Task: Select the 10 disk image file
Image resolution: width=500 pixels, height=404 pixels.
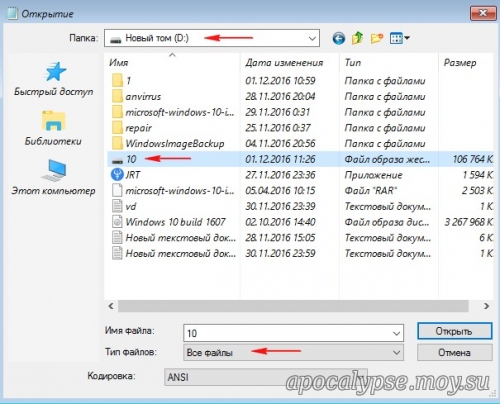Action: [300, 159]
